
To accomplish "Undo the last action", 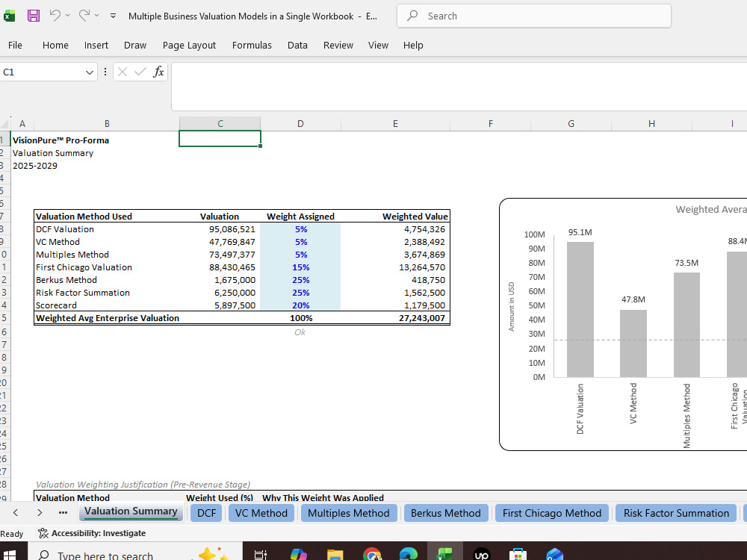I will coord(55,16).
